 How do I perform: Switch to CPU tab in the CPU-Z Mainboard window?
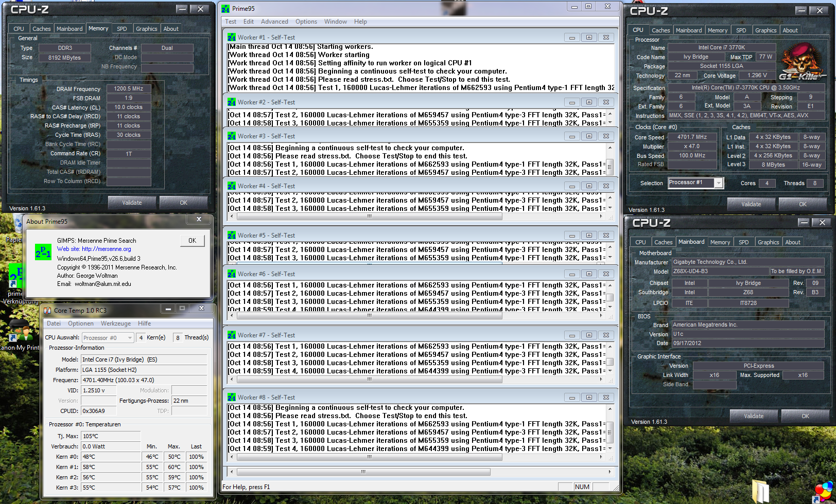640,242
